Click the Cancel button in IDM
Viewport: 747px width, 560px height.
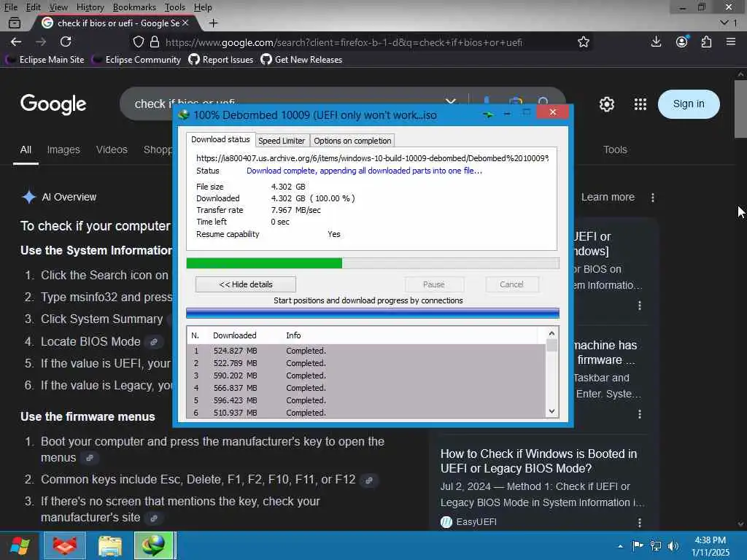(511, 284)
